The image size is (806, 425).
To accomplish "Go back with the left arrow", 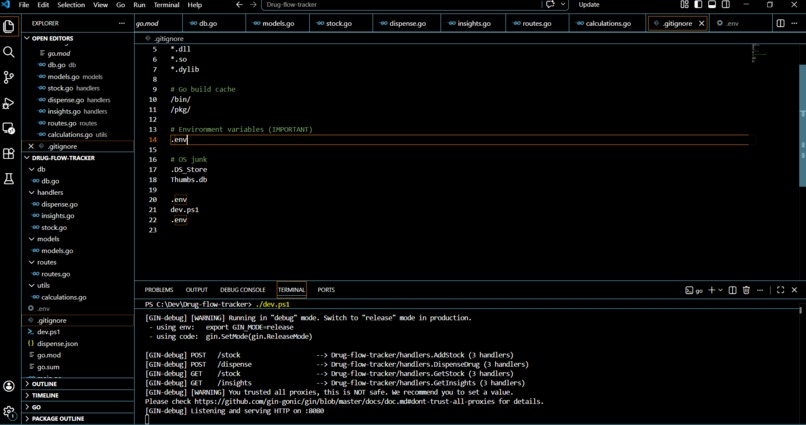I will (239, 5).
